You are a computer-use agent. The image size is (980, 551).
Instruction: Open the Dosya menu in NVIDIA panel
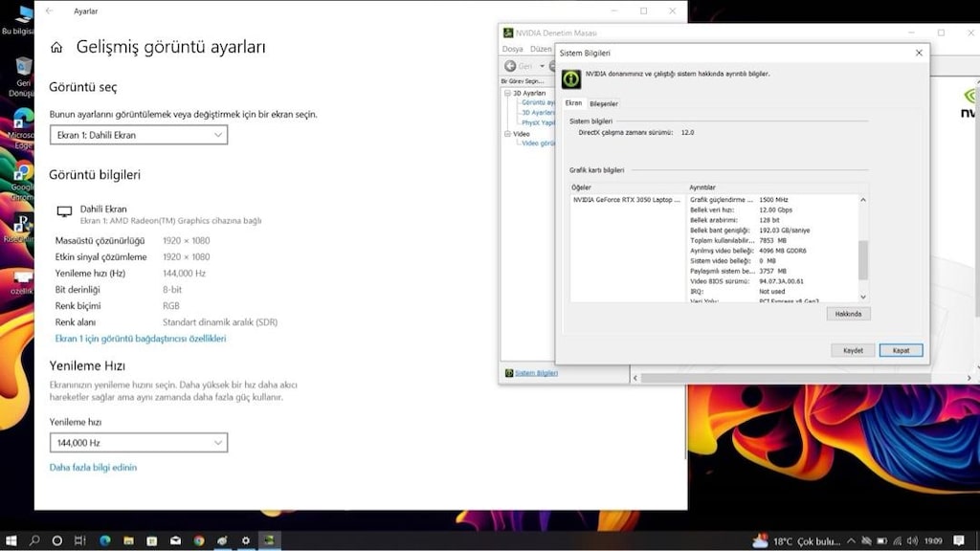pyautogui.click(x=513, y=49)
